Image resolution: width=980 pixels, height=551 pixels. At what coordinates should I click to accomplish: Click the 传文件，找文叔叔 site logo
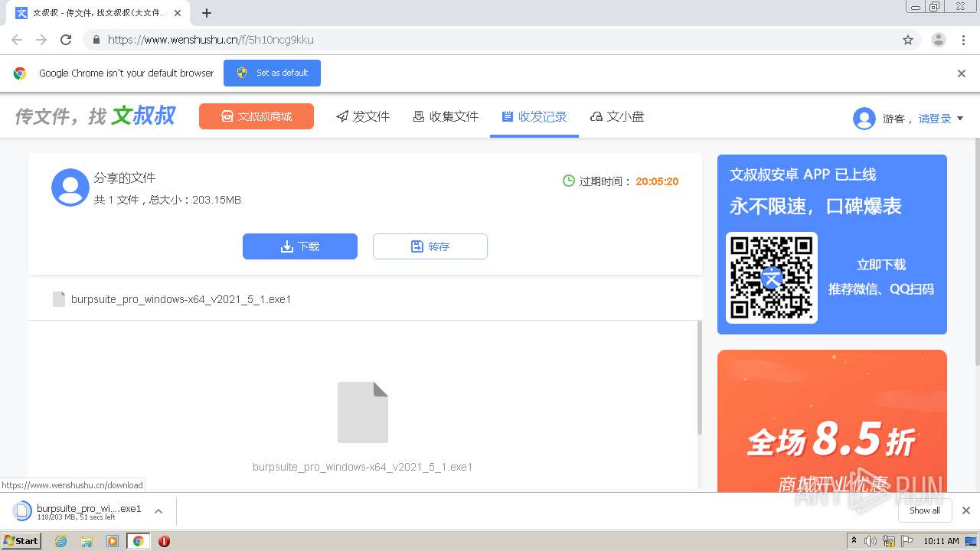(x=96, y=116)
